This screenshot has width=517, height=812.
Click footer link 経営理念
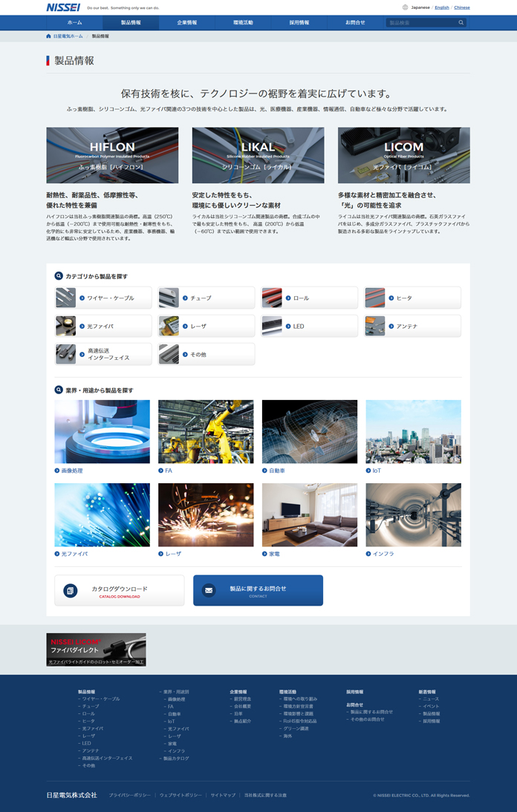pos(241,699)
